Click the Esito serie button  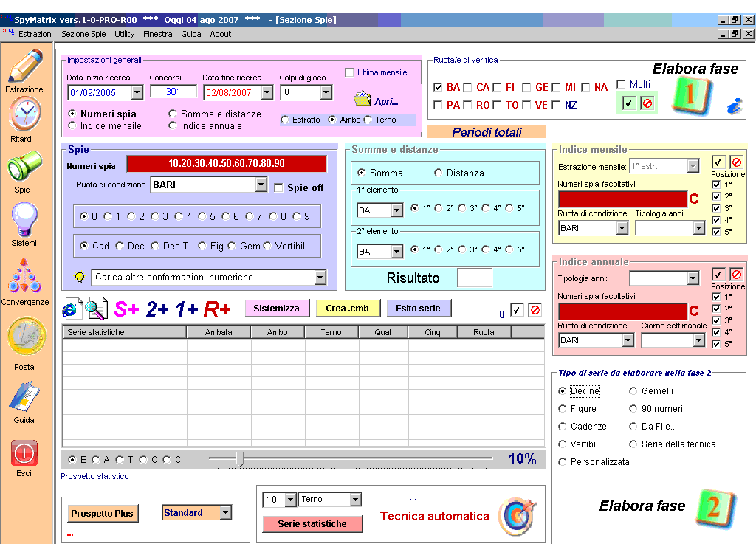click(x=418, y=309)
